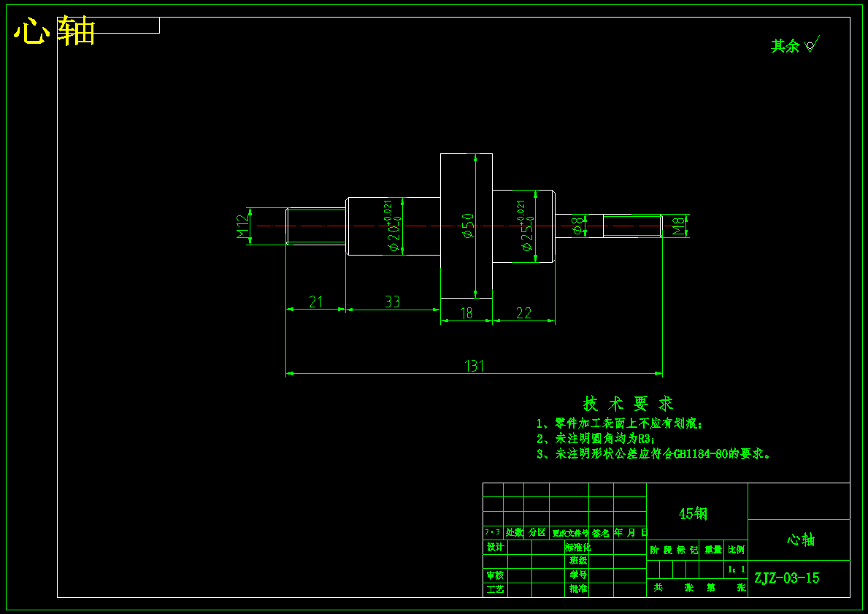Image resolution: width=868 pixels, height=614 pixels.
Task: Select the 标准化 label
Action: pyautogui.click(x=577, y=547)
